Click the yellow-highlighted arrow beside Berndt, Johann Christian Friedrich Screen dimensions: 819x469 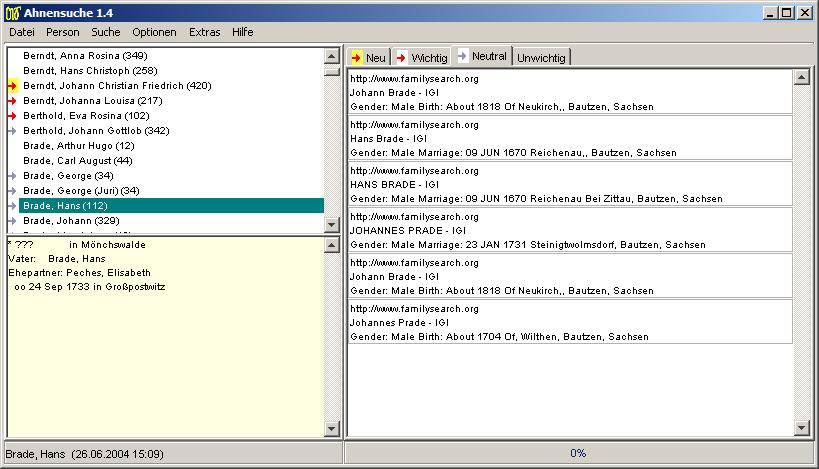13,86
